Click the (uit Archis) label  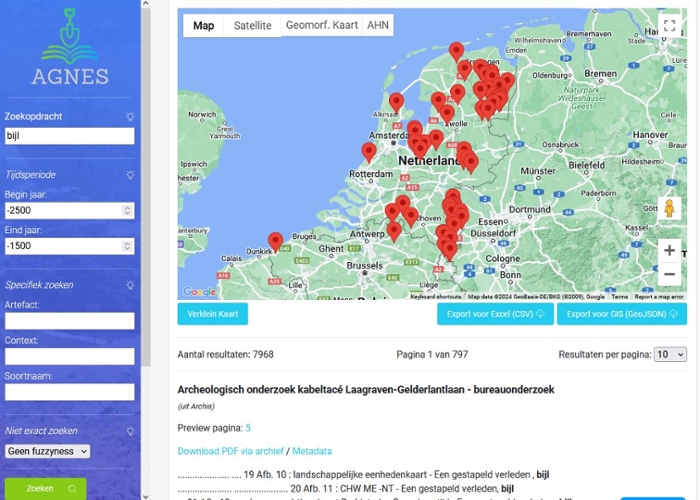tap(196, 406)
